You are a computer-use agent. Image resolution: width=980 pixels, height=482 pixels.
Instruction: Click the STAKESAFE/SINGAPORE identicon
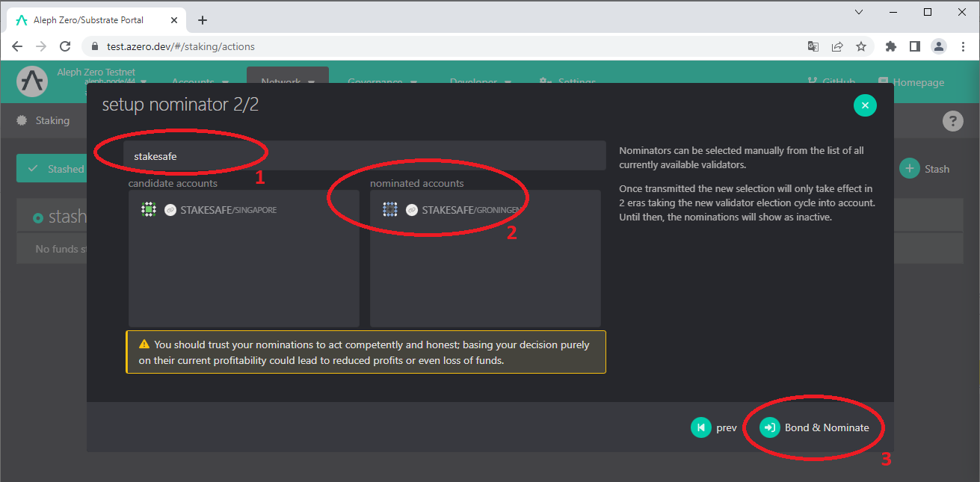pos(149,210)
